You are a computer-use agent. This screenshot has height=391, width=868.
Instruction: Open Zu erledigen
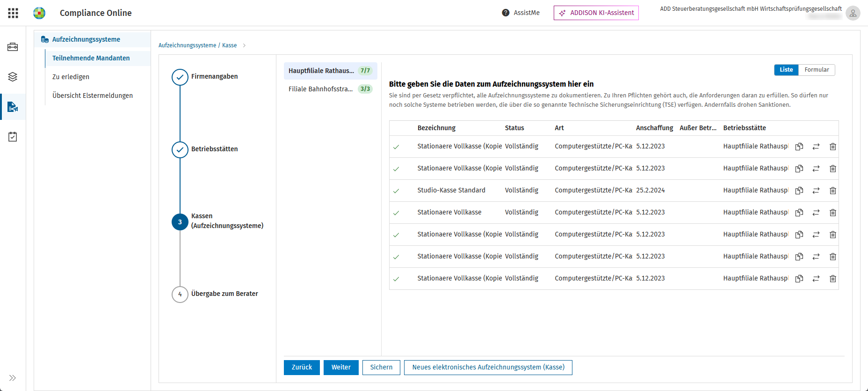[x=71, y=77]
